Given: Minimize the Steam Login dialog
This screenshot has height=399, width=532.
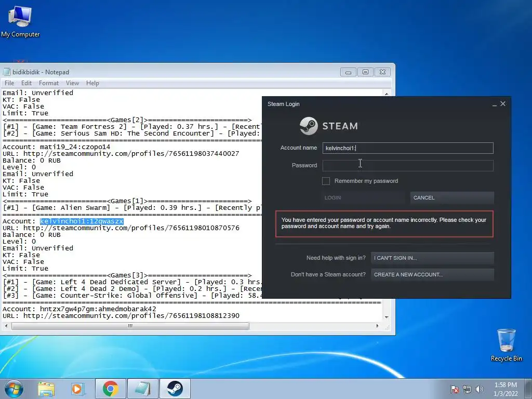Looking at the screenshot, I should (495, 104).
